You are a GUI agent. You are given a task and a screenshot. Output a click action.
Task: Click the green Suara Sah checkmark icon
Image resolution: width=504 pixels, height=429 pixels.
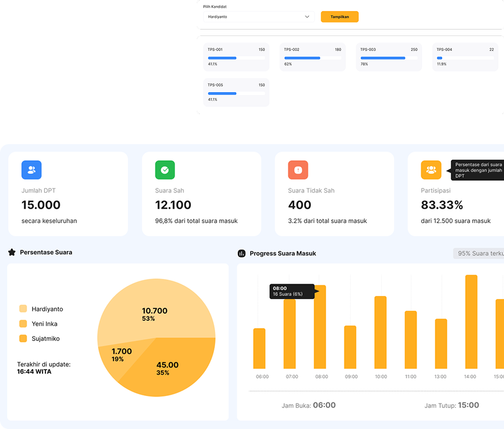pos(165,170)
